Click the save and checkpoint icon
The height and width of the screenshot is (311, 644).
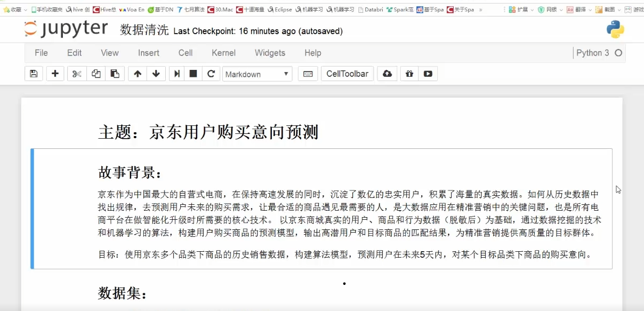(x=34, y=74)
